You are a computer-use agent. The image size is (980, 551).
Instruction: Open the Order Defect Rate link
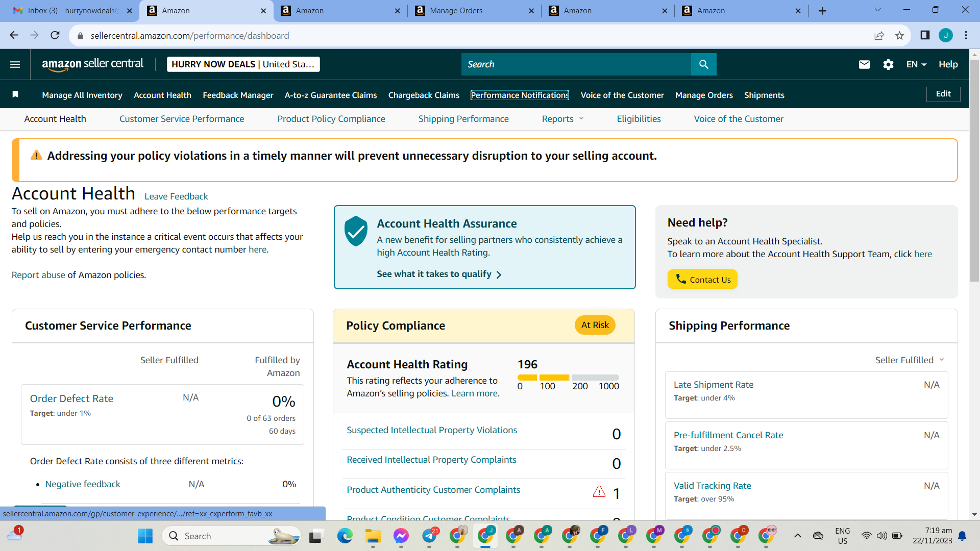click(x=71, y=398)
